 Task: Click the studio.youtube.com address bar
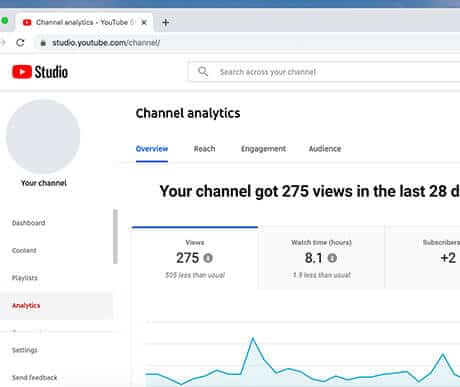tap(247, 43)
